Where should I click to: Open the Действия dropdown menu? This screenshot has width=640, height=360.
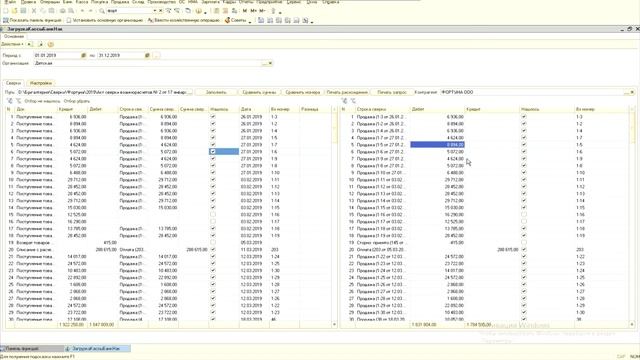click(12, 44)
